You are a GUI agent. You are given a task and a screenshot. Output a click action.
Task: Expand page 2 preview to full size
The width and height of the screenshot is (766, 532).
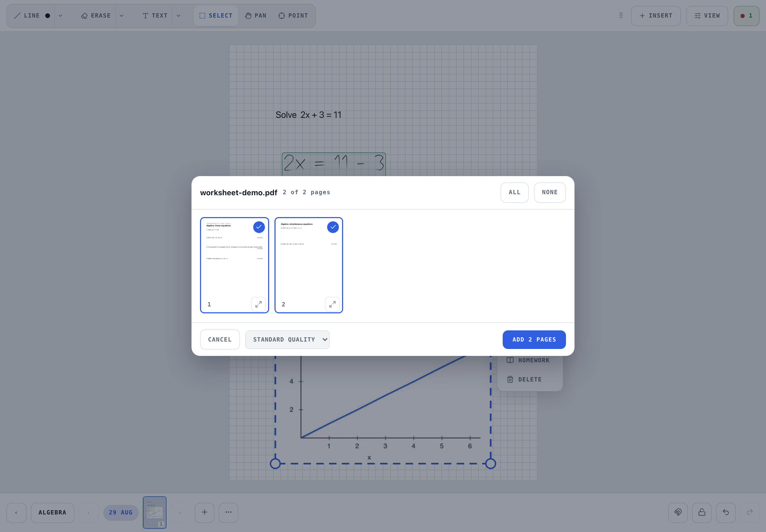pyautogui.click(x=332, y=304)
